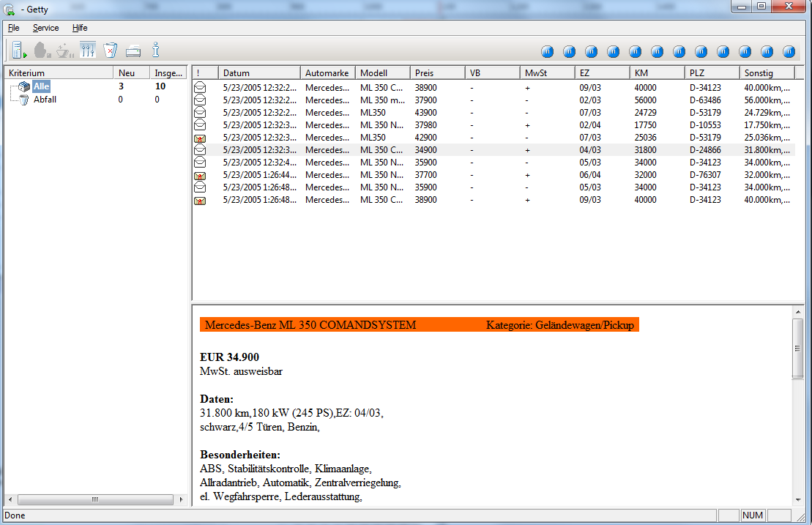Click the KM cell 17750

pyautogui.click(x=645, y=124)
